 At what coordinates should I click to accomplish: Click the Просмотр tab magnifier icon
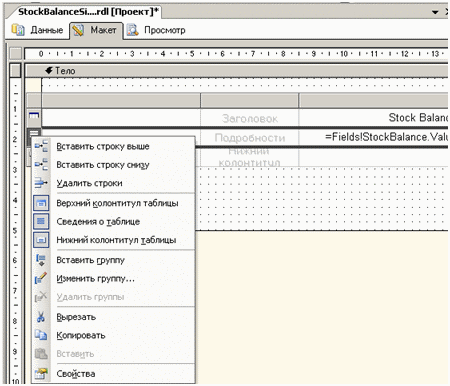(x=133, y=30)
